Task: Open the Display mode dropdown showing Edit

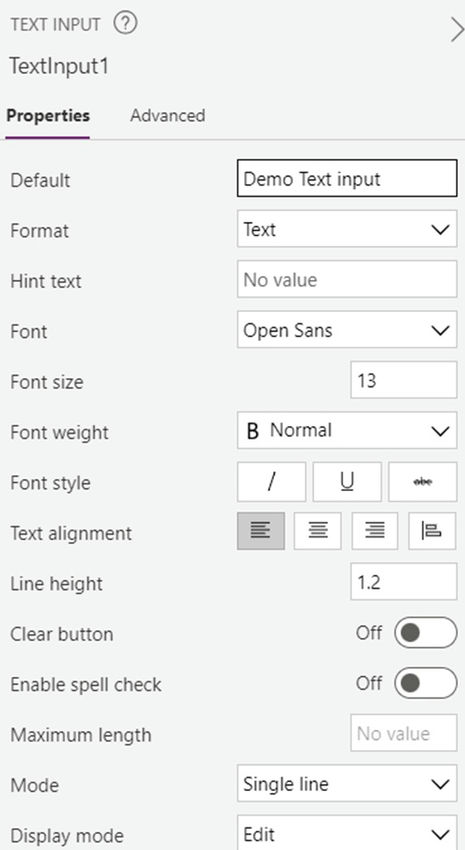Action: click(x=347, y=833)
